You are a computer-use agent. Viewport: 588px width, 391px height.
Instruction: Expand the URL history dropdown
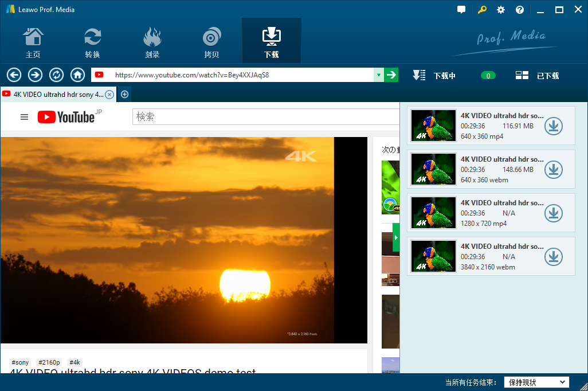pos(379,75)
